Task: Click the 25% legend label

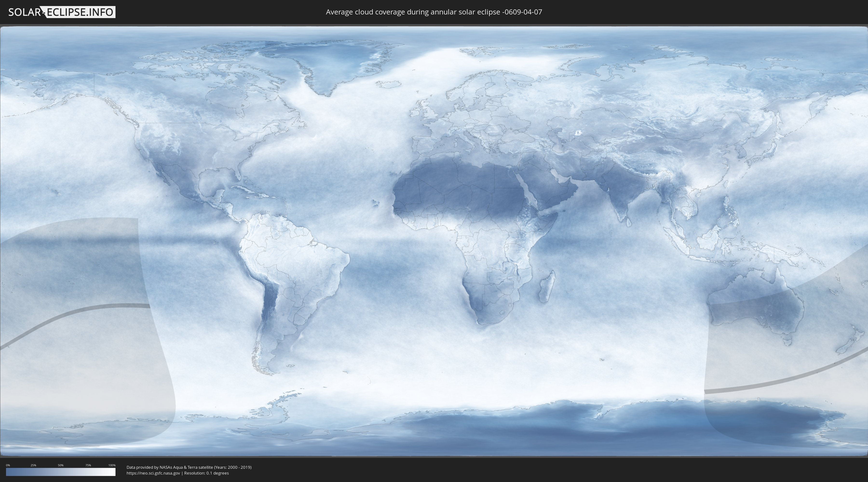Action: click(33, 465)
